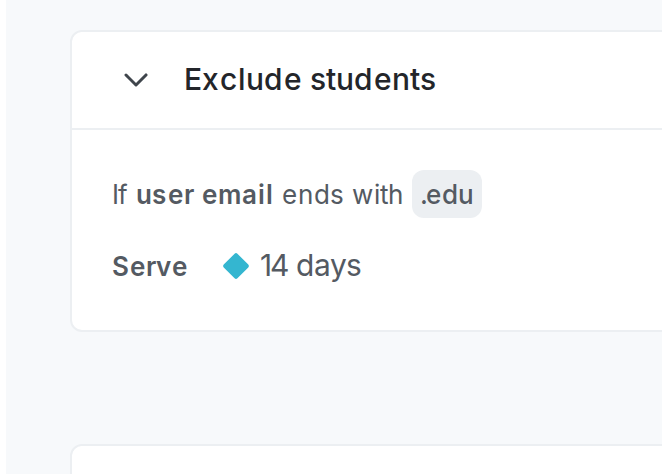Click the .edu value chip
This screenshot has height=474, width=662.
[x=447, y=195]
